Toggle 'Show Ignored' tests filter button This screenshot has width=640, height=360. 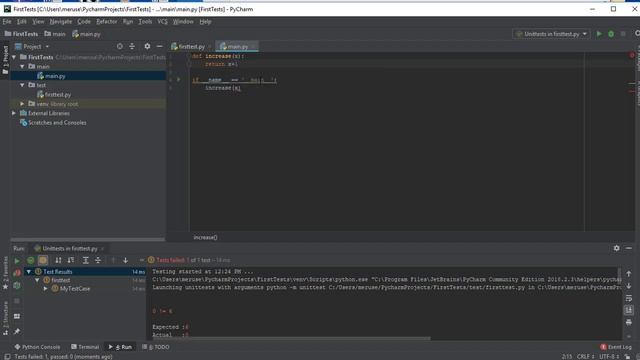coord(43,260)
